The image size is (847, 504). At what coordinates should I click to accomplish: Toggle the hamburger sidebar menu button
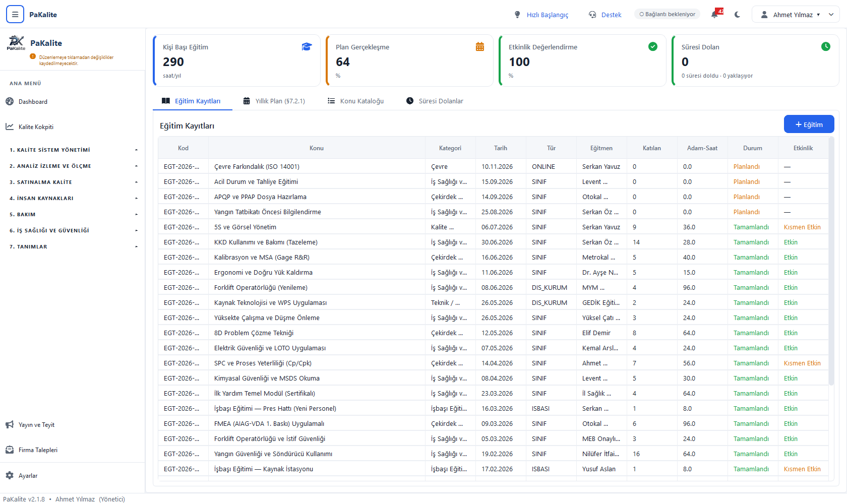[x=15, y=15]
